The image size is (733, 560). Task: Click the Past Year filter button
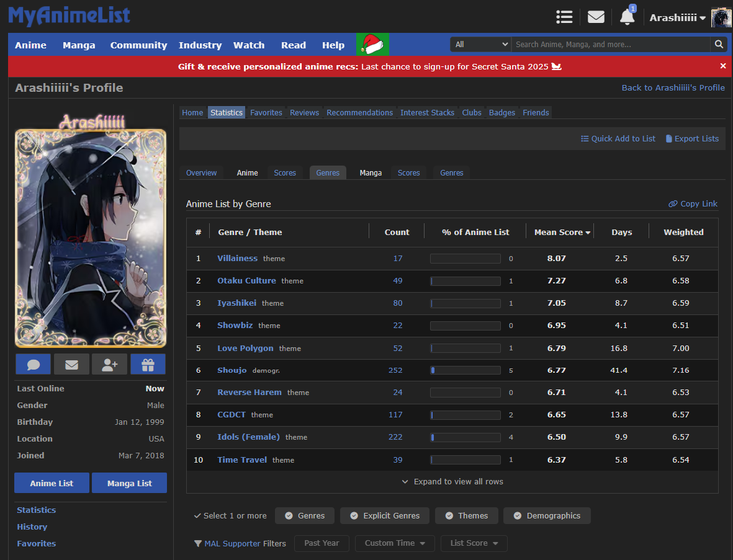322,543
